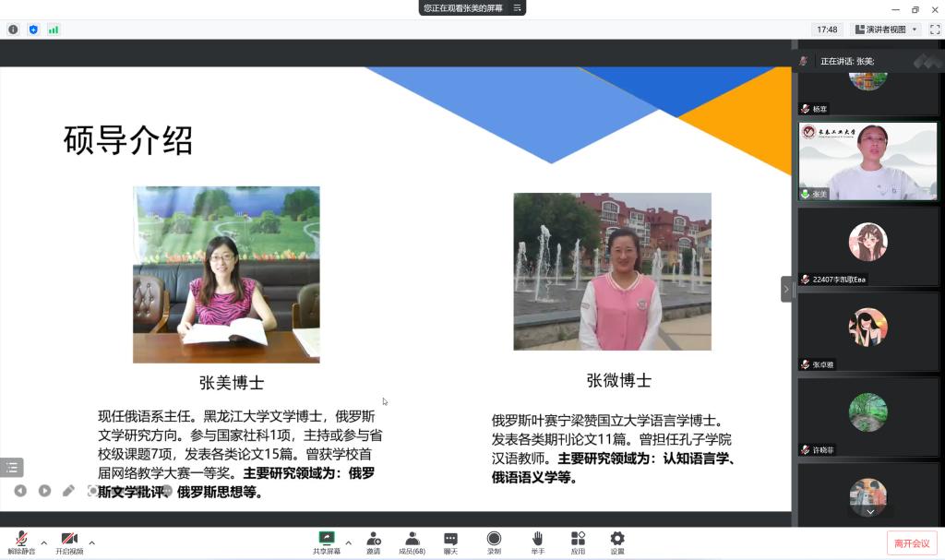945x560 pixels.
Task: Check the network signal status icon
Action: tap(54, 30)
